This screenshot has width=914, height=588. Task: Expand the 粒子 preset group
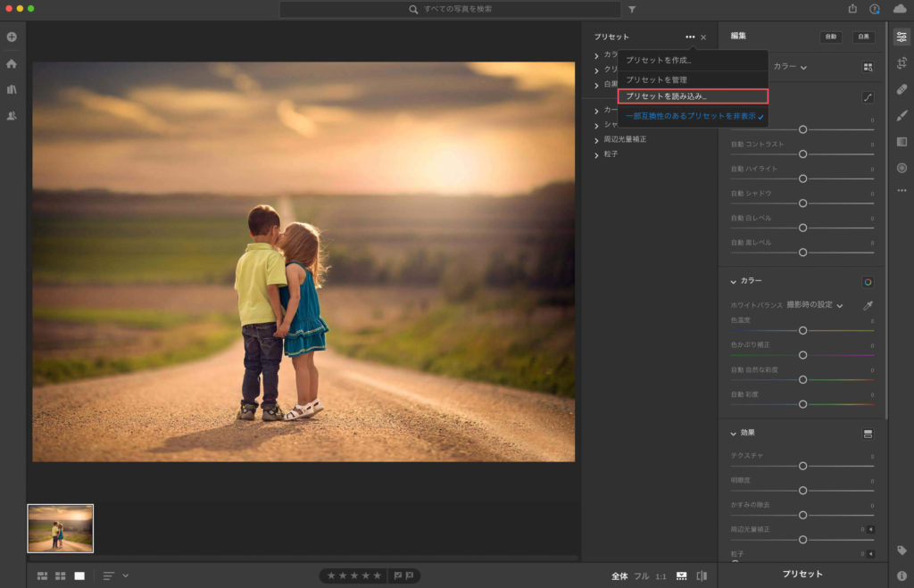[596, 155]
